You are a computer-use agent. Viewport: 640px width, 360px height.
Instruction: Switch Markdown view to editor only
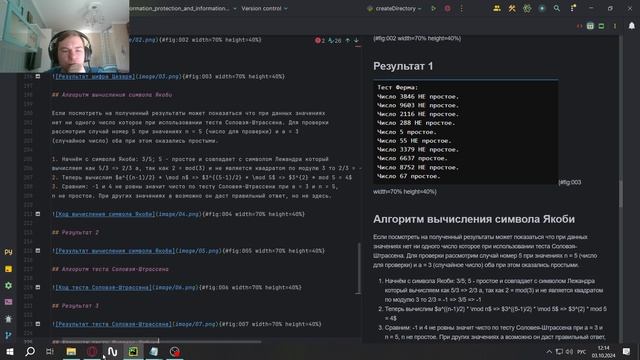579,26
